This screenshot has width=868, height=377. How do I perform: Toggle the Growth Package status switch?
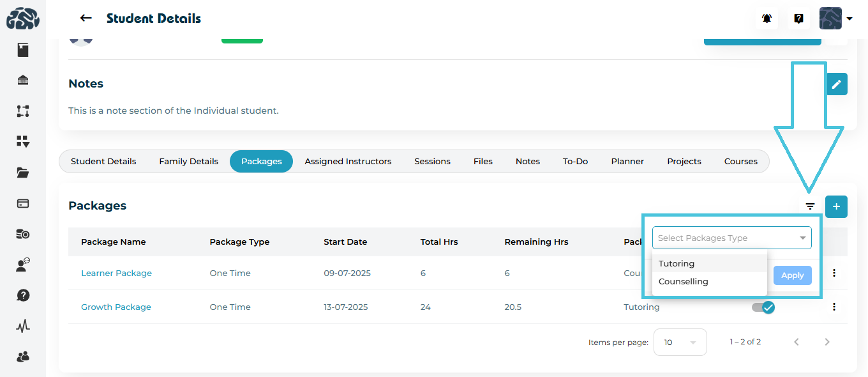(763, 307)
